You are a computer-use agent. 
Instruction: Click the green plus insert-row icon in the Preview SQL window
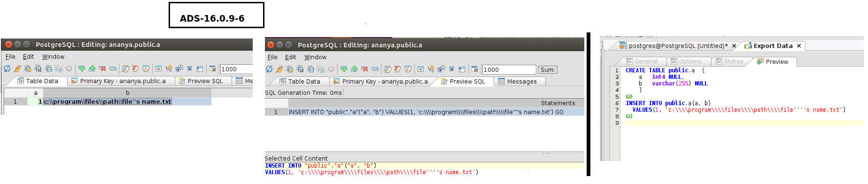tap(344, 69)
